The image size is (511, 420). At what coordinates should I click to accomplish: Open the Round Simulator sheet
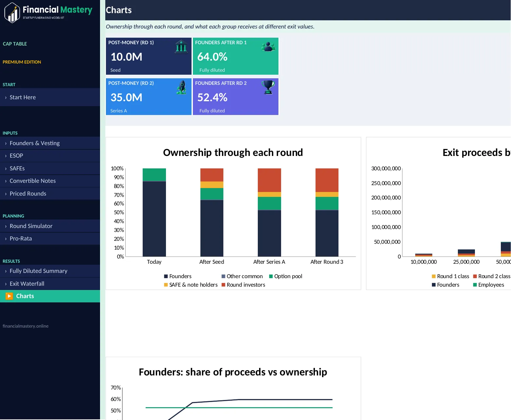50,226
